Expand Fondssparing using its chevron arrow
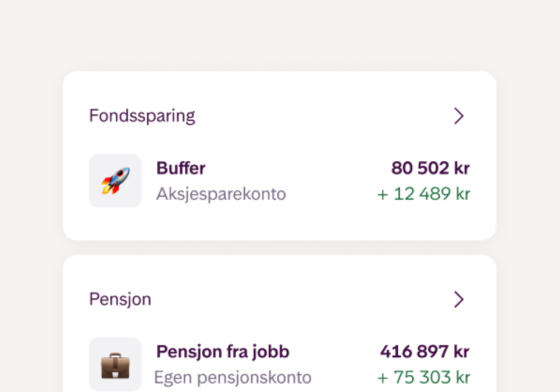The height and width of the screenshot is (392, 560). (x=459, y=116)
